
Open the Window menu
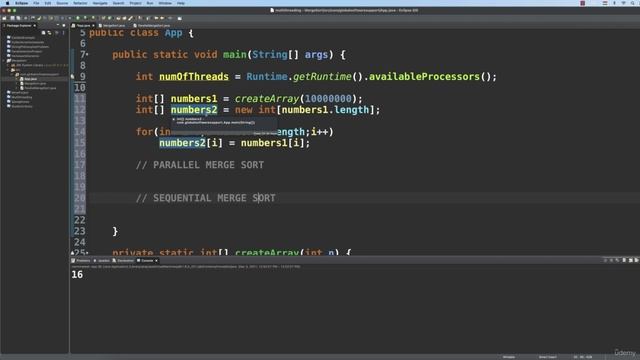pyautogui.click(x=165, y=3)
